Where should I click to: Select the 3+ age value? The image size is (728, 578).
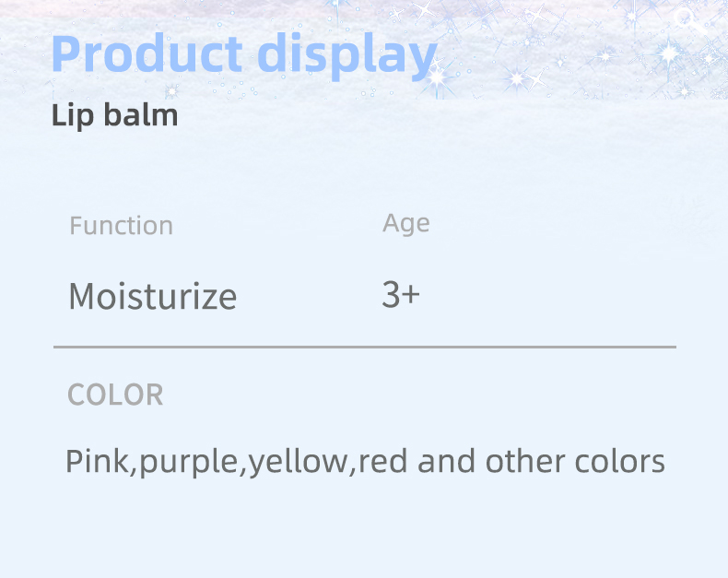click(400, 295)
